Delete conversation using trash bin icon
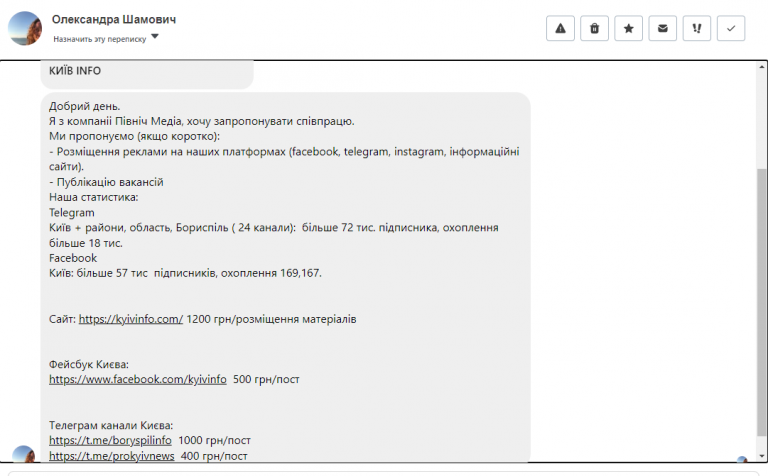The width and height of the screenshot is (768, 476). pyautogui.click(x=594, y=28)
